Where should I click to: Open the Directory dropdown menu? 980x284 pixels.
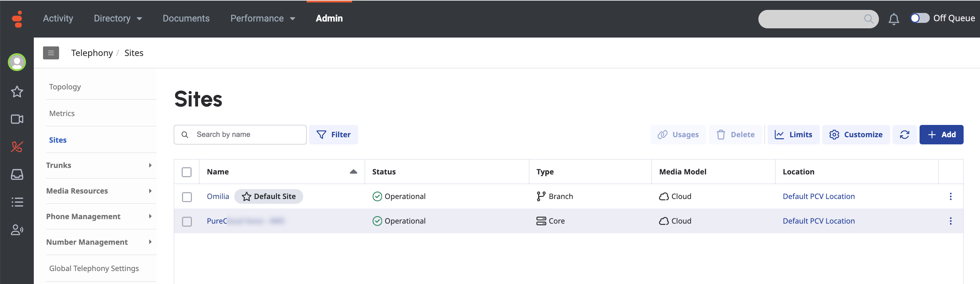117,19
